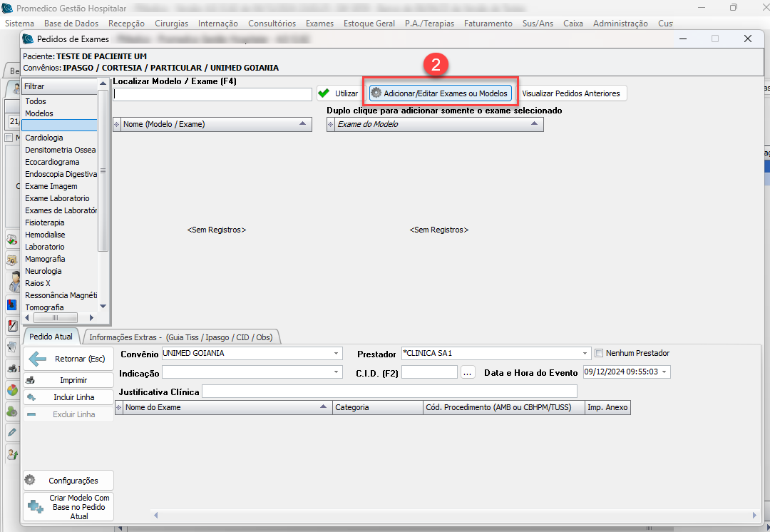Screen dimensions: 770x532
Task: Expand the Convênio dropdown
Action: (x=337, y=354)
